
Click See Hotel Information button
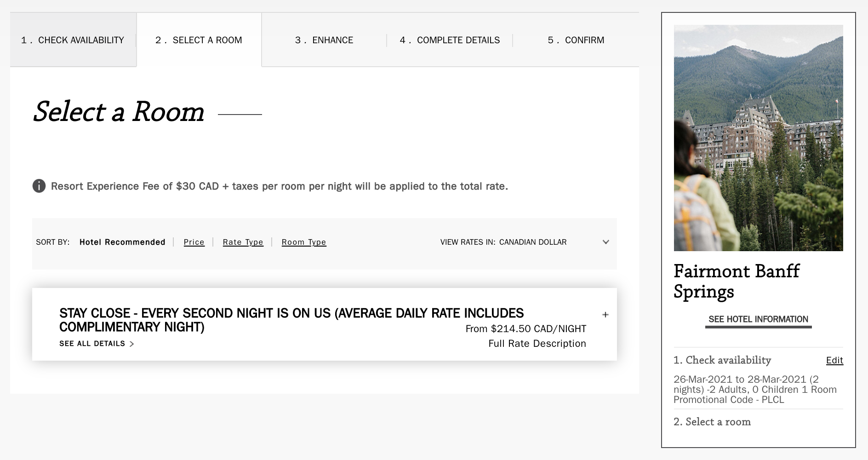pyautogui.click(x=758, y=319)
